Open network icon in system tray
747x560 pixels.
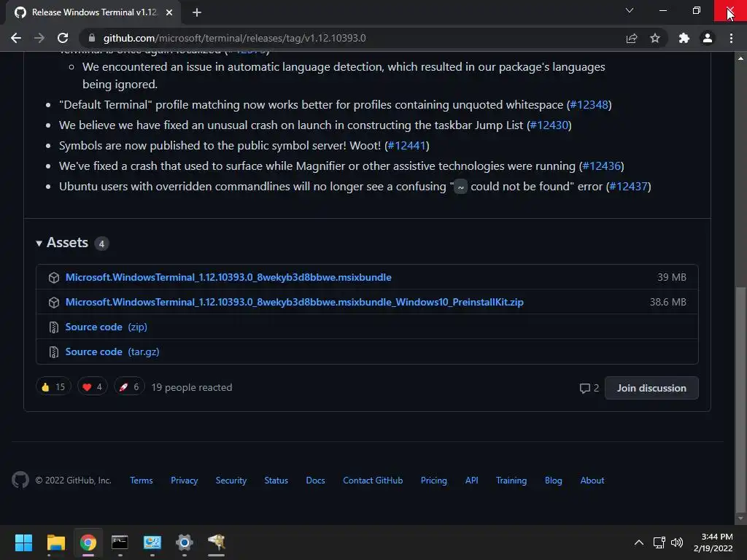(x=659, y=542)
